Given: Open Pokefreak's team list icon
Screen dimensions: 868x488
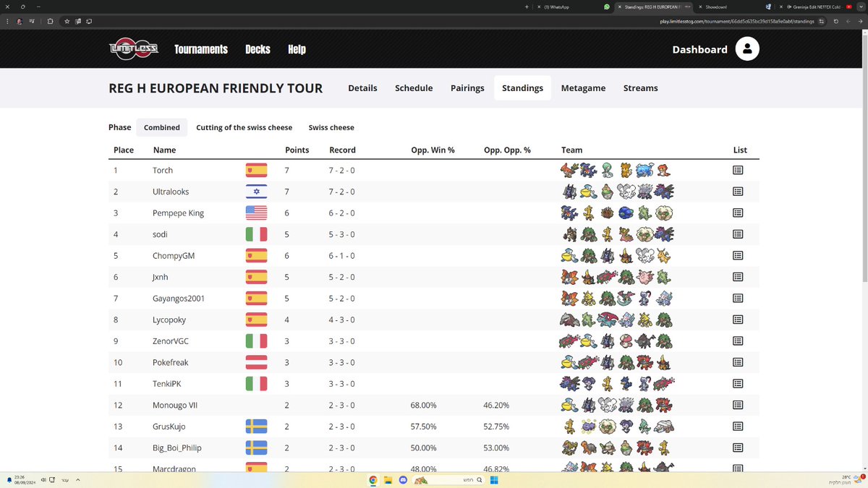Looking at the screenshot, I should [738, 362].
